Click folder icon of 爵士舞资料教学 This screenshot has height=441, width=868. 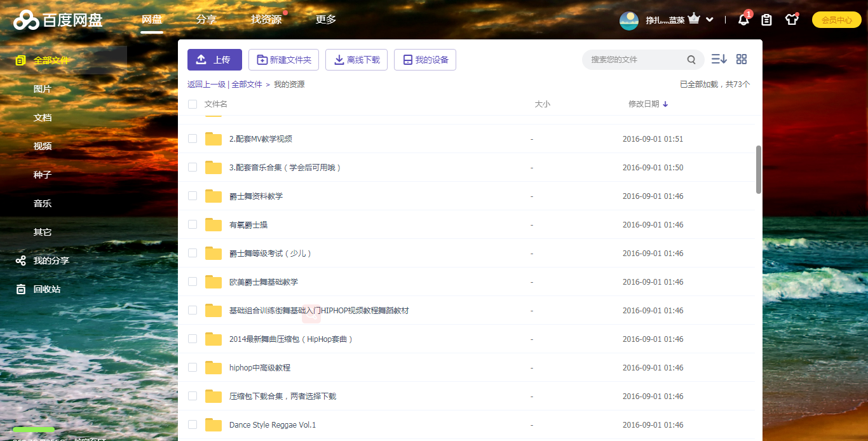tap(214, 196)
